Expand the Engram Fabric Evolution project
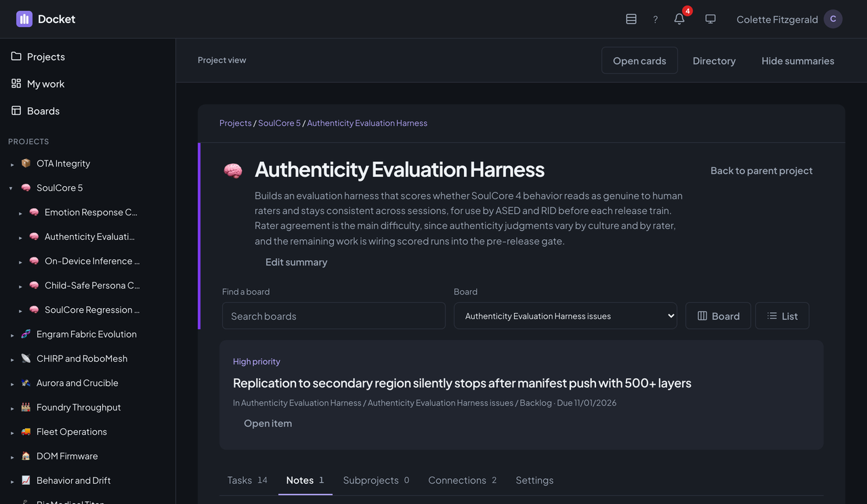867x504 pixels. tap(12, 335)
